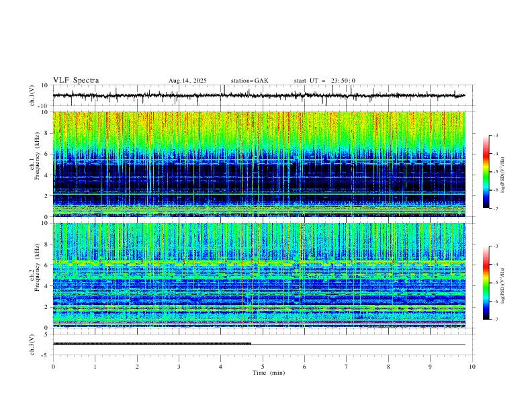Click time axis tick label "6"
The image size is (532, 411).
(x=305, y=367)
